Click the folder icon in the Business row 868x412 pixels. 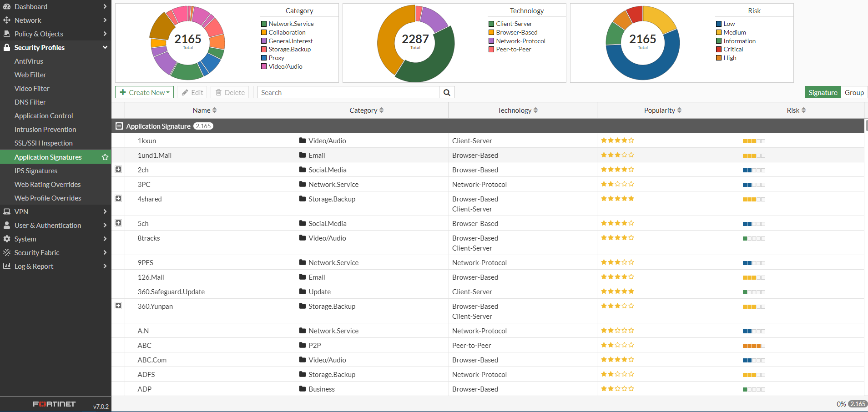click(x=303, y=389)
